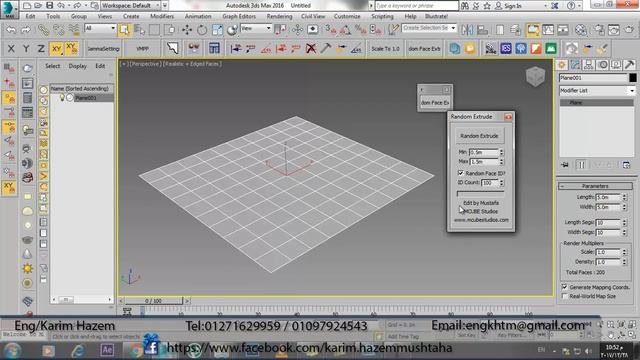Toggle Random Face ID checkbox
Screen dimensions: 640x360
point(460,173)
